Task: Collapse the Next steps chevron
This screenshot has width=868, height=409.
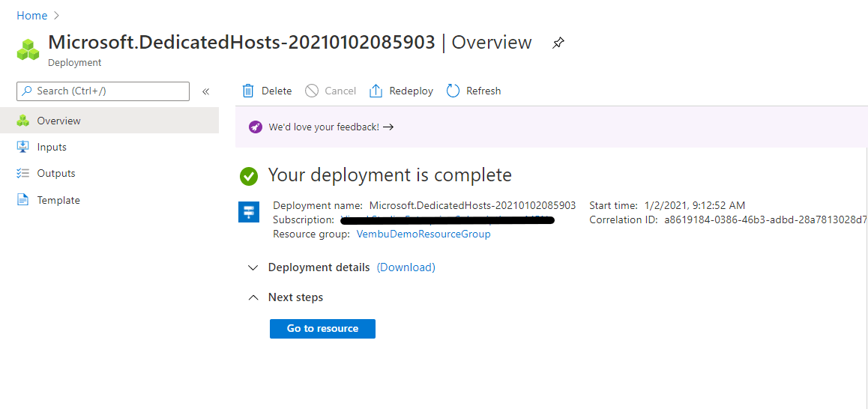Action: coord(253,297)
